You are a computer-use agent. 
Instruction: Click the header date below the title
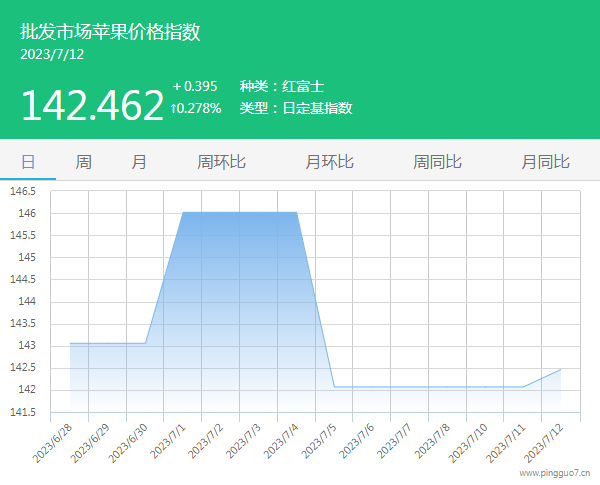(x=52, y=55)
